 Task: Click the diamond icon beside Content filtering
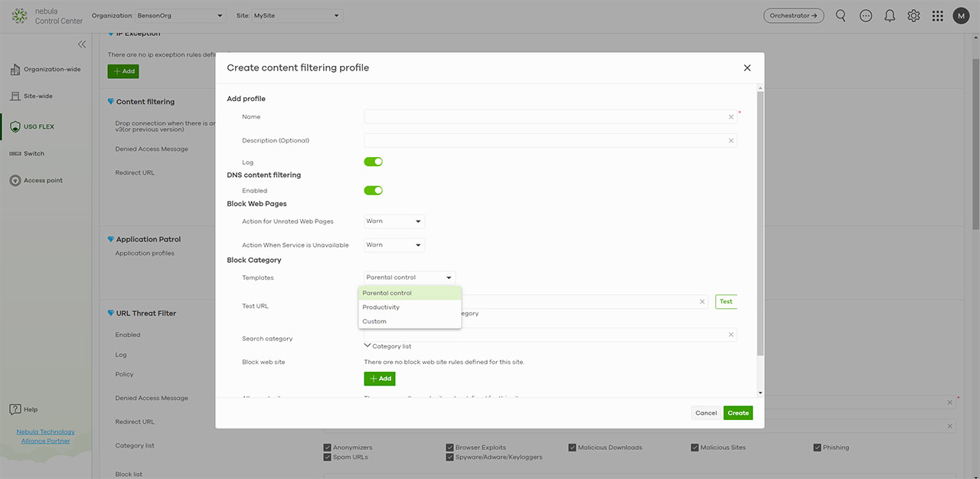tap(110, 101)
